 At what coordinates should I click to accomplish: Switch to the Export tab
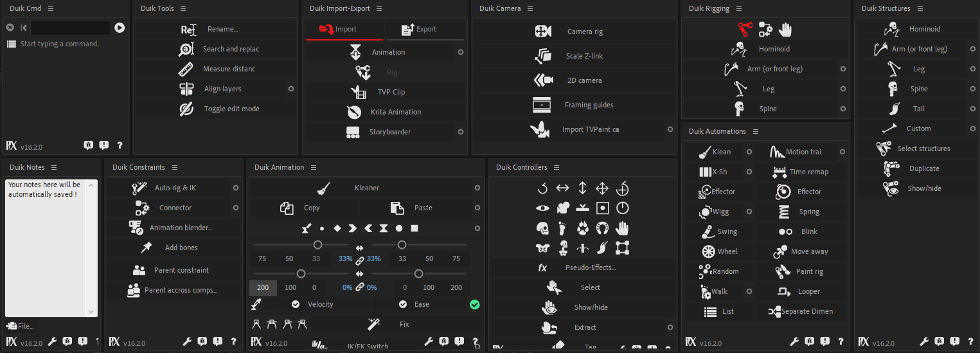(x=424, y=30)
